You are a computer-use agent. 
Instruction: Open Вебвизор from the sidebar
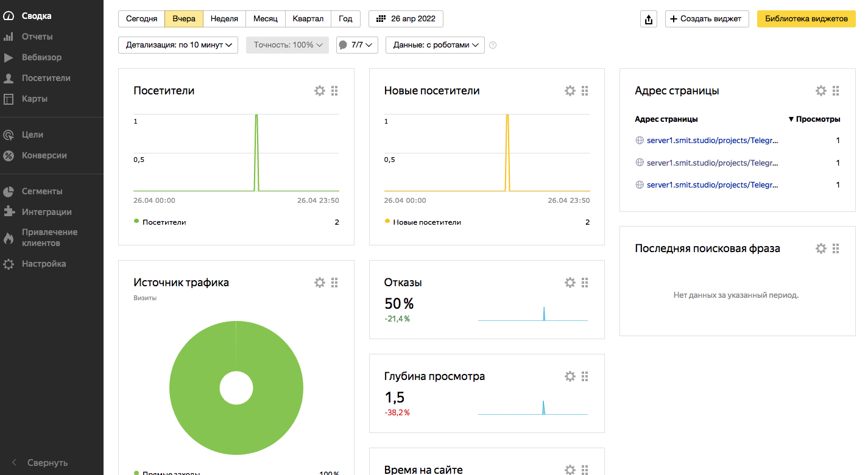41,57
